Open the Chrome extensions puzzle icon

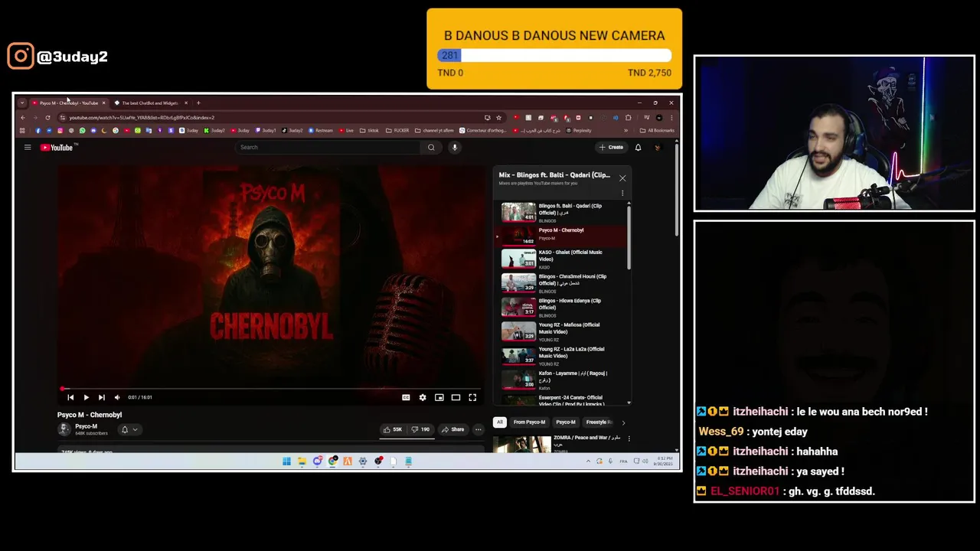(628, 118)
